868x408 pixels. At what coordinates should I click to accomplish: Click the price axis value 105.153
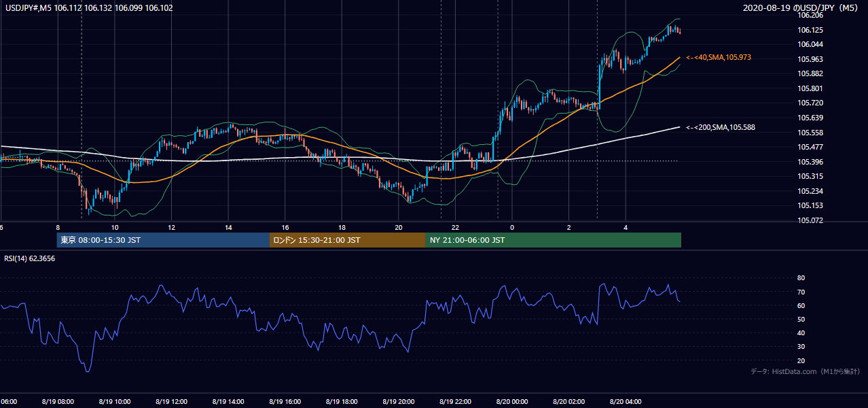click(x=811, y=206)
